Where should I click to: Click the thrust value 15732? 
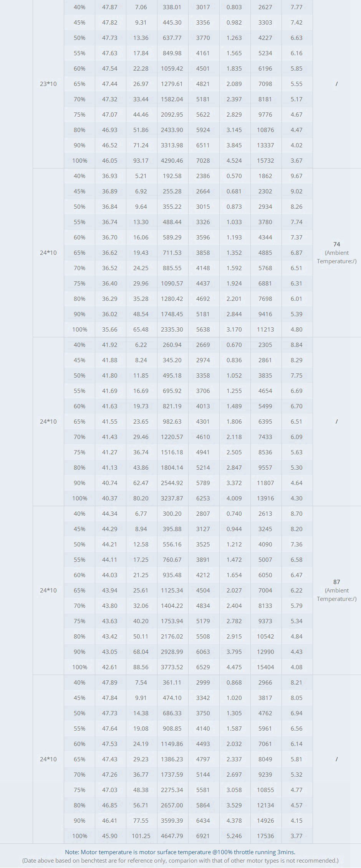tap(265, 160)
